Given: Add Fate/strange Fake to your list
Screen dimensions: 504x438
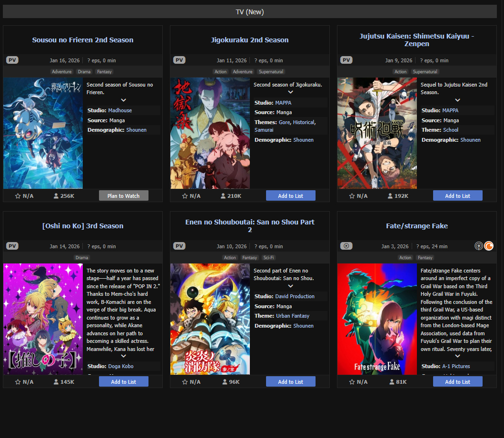Looking at the screenshot, I should tap(458, 382).
